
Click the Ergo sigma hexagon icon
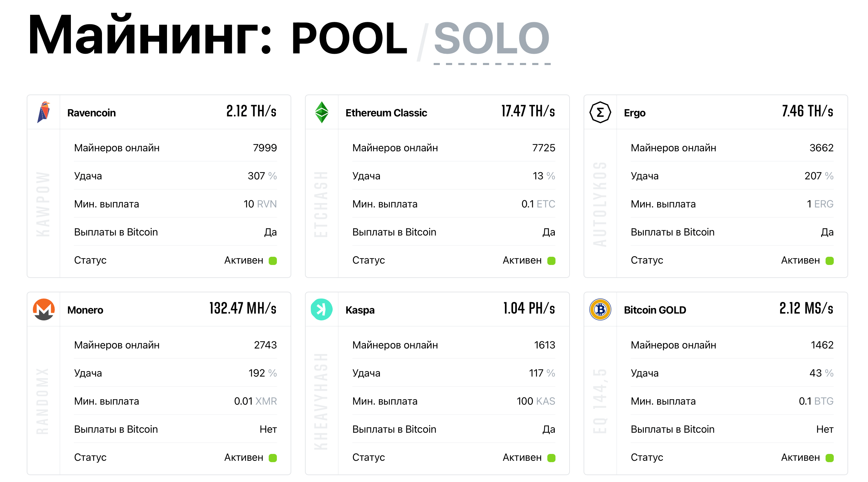coord(600,112)
